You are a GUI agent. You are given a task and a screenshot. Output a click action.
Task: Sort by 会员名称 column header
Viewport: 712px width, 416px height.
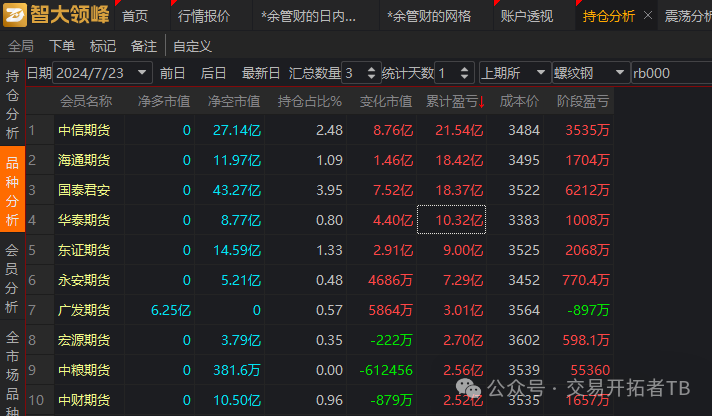pyautogui.click(x=86, y=101)
